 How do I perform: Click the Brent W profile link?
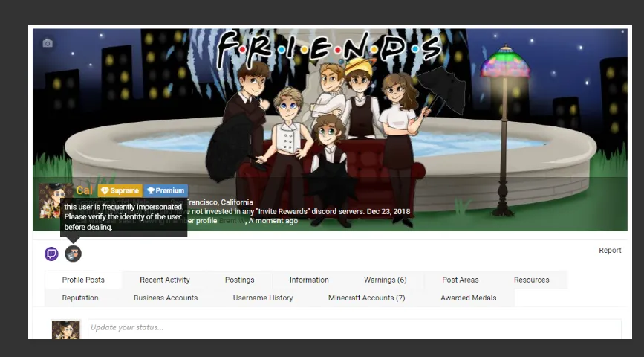click(x=232, y=221)
